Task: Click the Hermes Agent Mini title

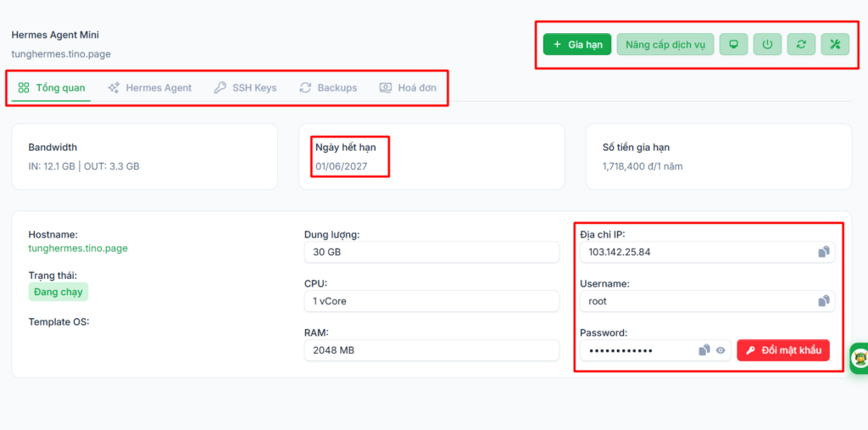Action: [x=55, y=35]
